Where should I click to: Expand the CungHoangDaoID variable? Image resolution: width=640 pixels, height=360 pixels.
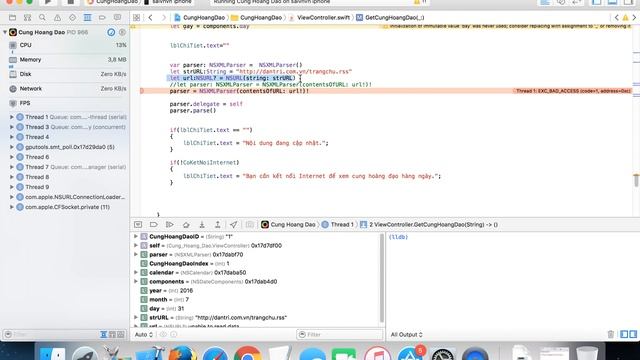tap(136, 236)
